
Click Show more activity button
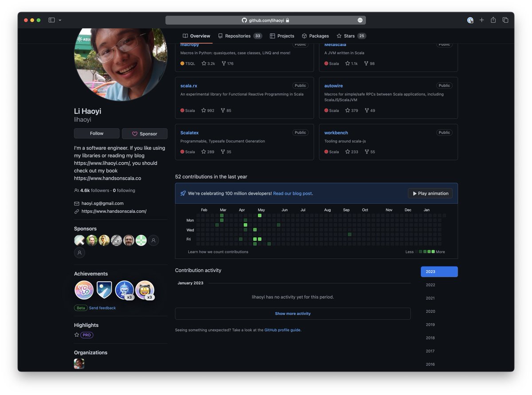click(293, 314)
